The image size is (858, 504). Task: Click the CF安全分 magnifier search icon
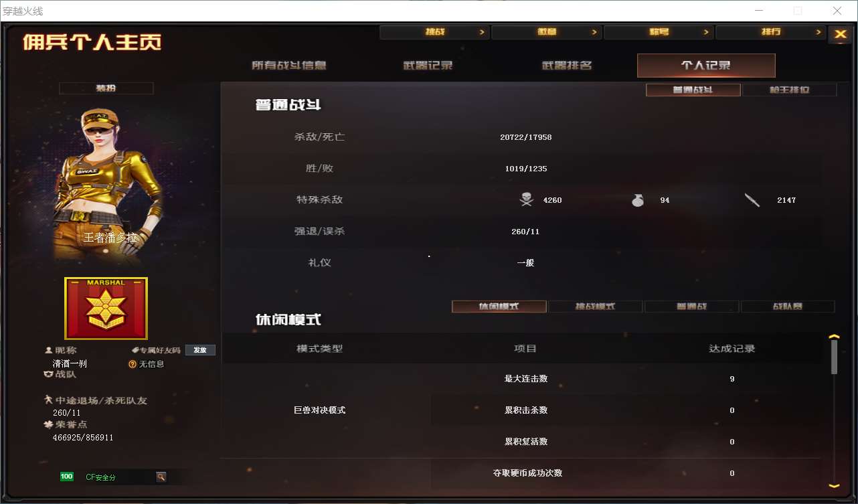[161, 477]
